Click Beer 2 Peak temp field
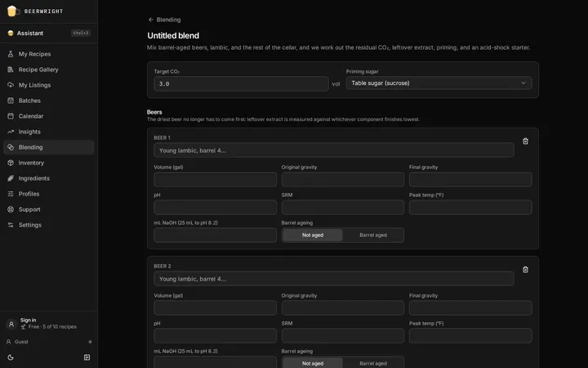588x368 pixels. [x=470, y=336]
